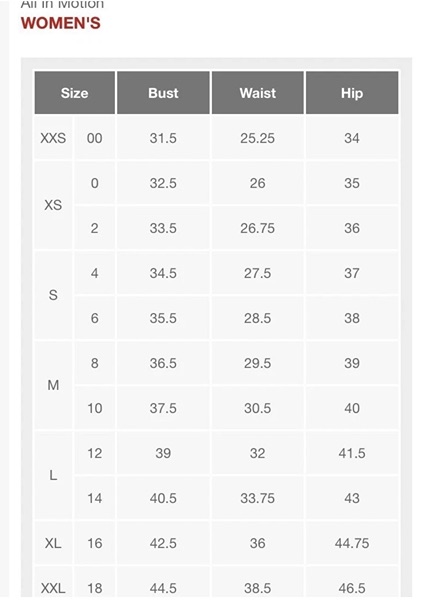Viewport: 433px width, 600px height.
Task: Select the XL size label
Action: [53, 543]
